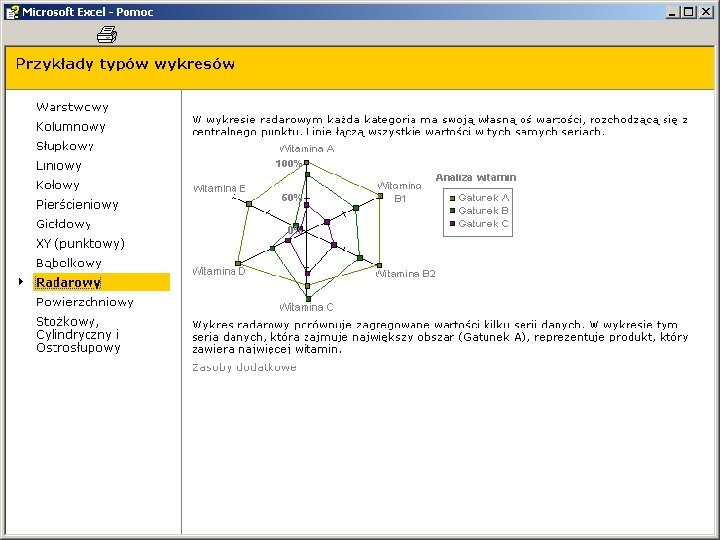The width and height of the screenshot is (720, 540).
Task: Open the Warstwowy chart type
Action: (x=73, y=107)
